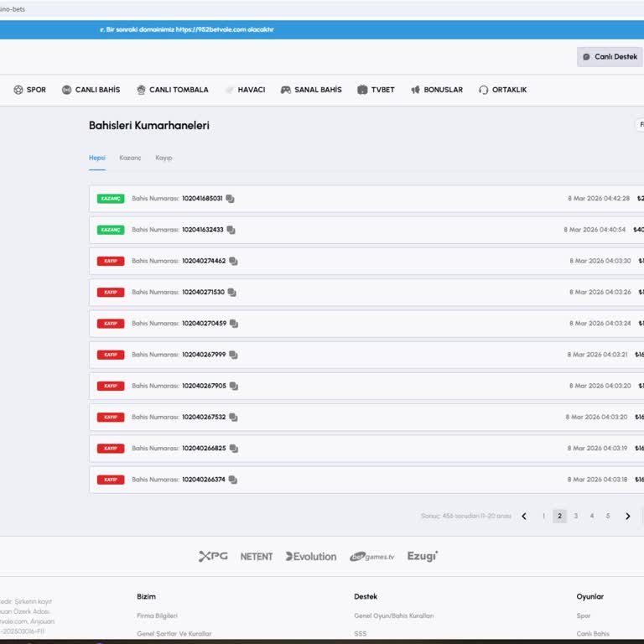Screen dimensions: 644x644
Task: Copy bet number 102040274462 icon
Action: coord(233,261)
